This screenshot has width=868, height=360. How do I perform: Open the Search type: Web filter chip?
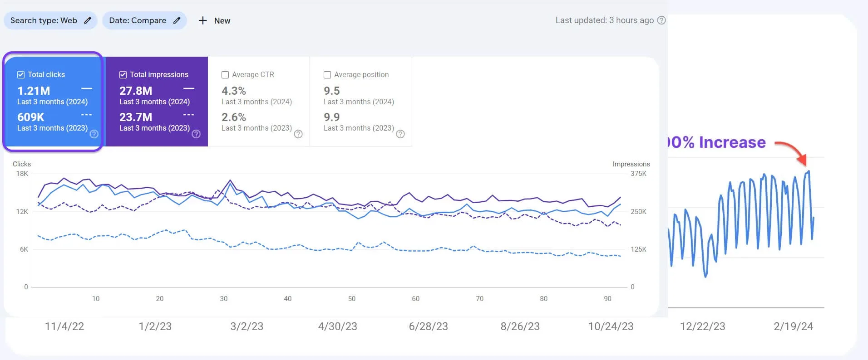coord(44,20)
